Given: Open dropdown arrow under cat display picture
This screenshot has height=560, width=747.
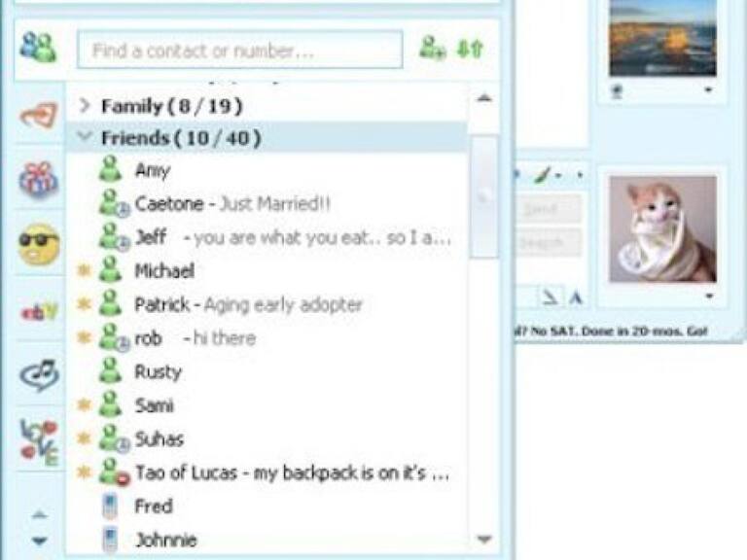Looking at the screenshot, I should pyautogui.click(x=709, y=297).
